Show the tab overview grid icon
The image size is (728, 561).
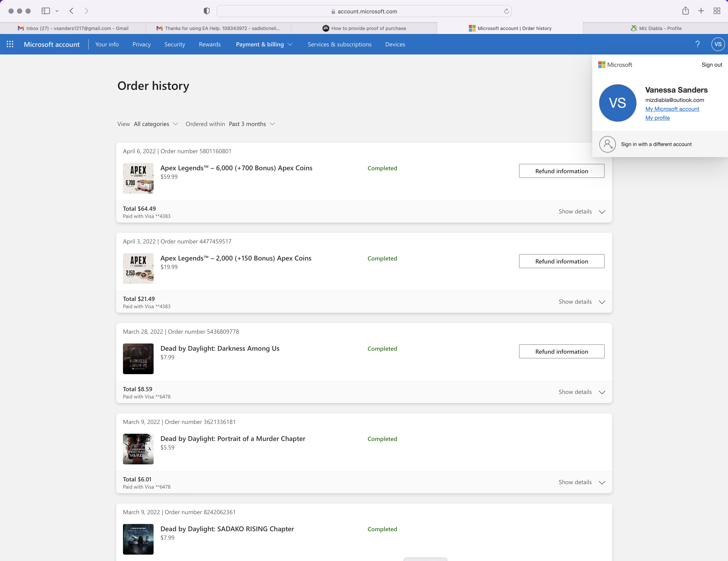(717, 11)
